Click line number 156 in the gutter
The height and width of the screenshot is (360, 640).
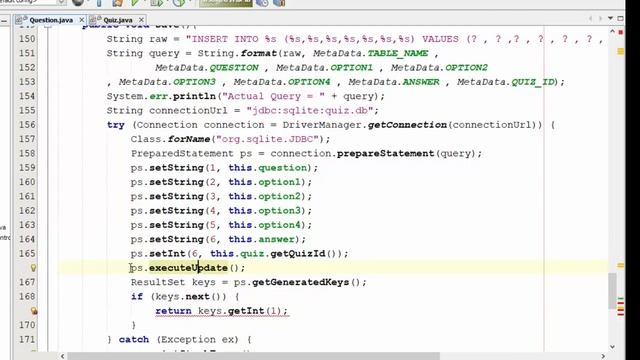[x=27, y=125]
